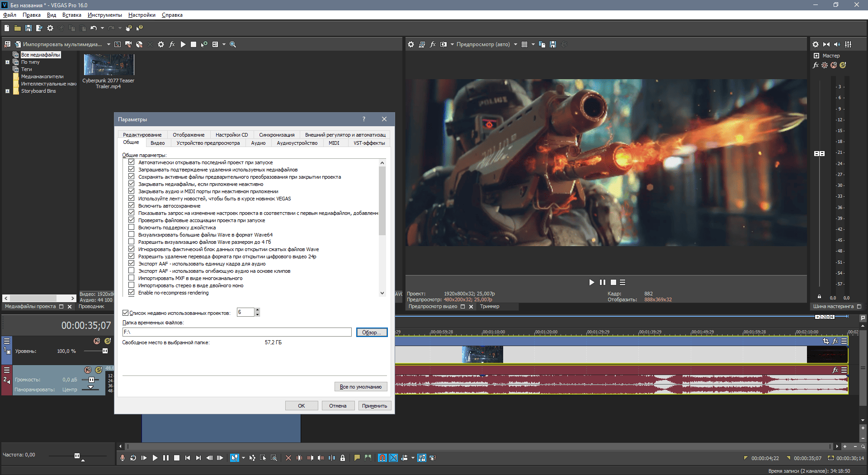This screenshot has height=475, width=868.
Task: Open Master bus FX icon
Action: tap(816, 65)
